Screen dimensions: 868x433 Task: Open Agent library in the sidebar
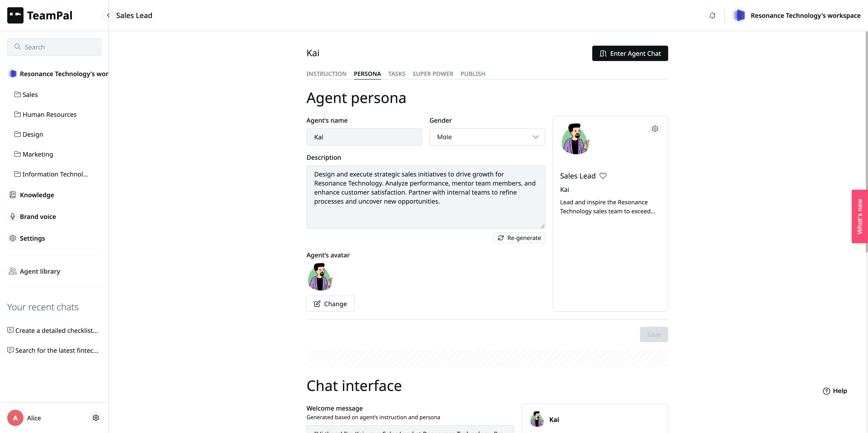[x=40, y=271]
